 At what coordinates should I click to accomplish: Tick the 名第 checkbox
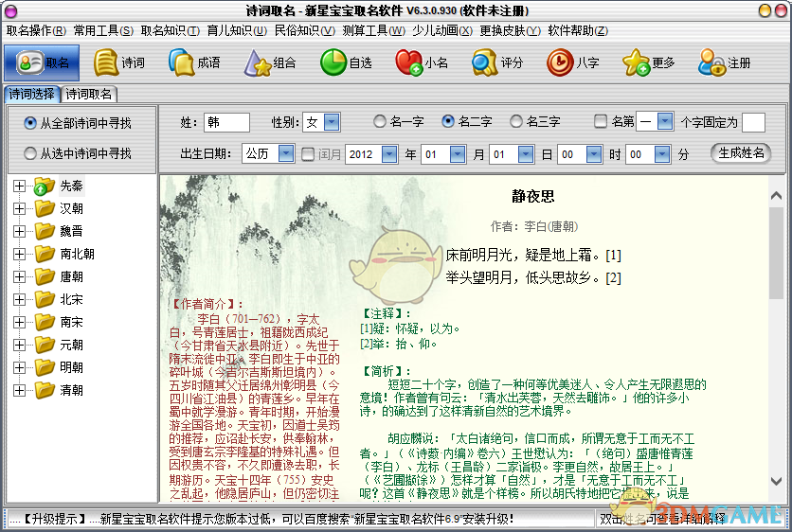pos(600,122)
